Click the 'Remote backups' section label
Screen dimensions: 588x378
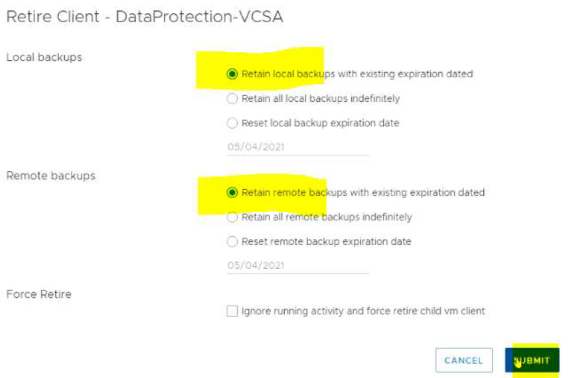pyautogui.click(x=51, y=176)
